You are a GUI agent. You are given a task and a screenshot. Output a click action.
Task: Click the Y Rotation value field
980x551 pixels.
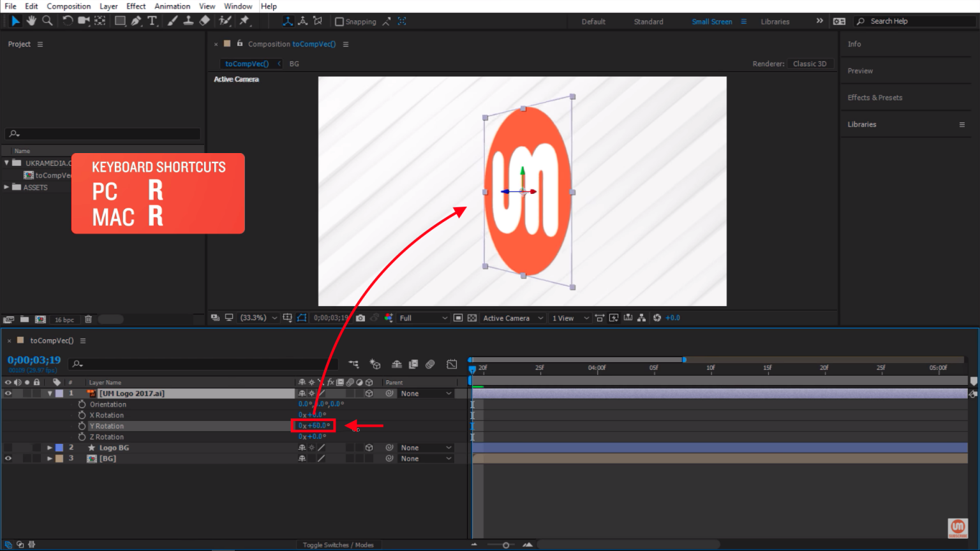pyautogui.click(x=316, y=425)
